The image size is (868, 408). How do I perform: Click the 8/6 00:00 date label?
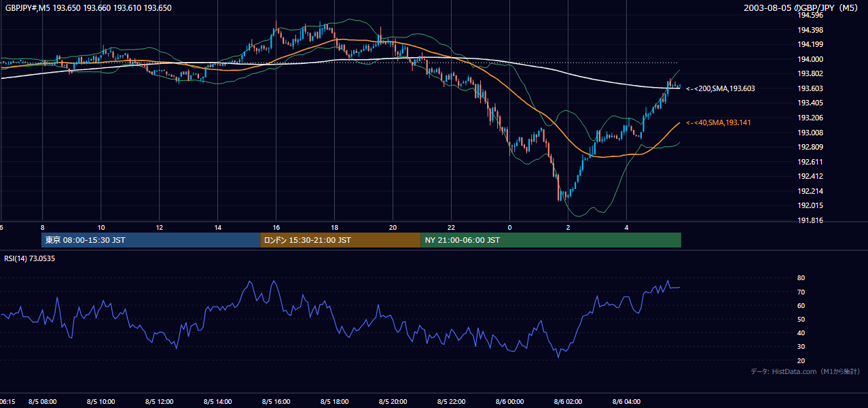509,401
